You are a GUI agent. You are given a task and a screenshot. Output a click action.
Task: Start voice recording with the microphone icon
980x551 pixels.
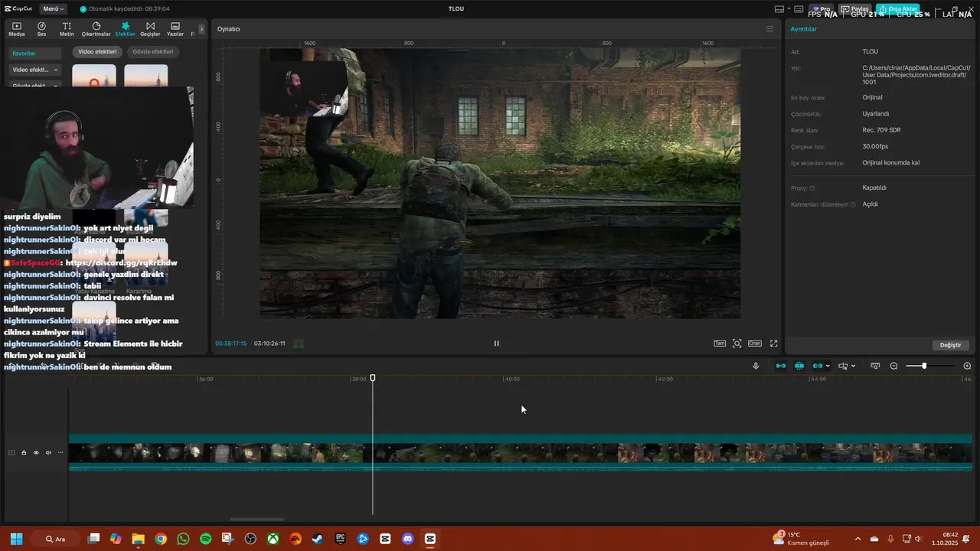click(x=756, y=366)
